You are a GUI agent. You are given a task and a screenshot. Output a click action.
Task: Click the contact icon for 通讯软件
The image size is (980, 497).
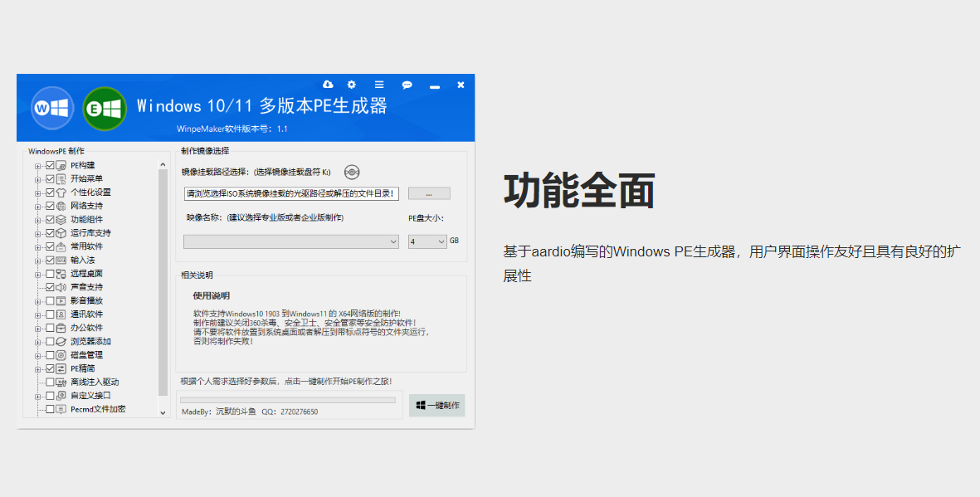coord(61,314)
